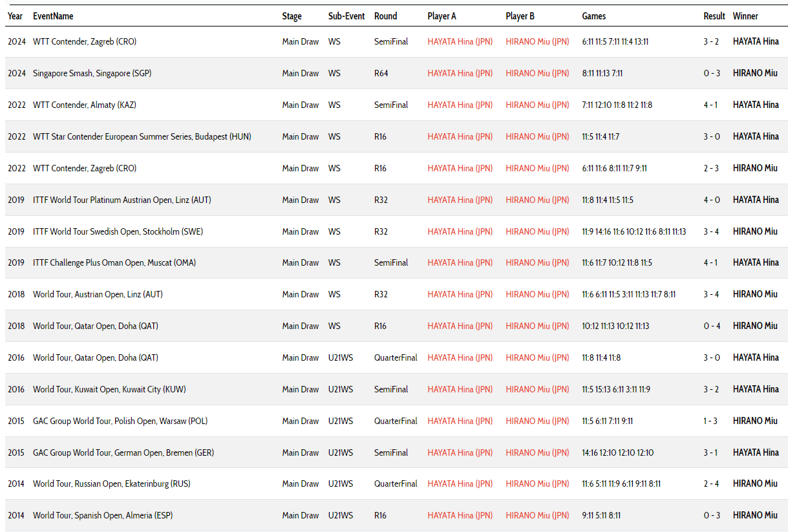Click games score 7:11 12:10 11:8 11:2 11:8

pos(617,105)
